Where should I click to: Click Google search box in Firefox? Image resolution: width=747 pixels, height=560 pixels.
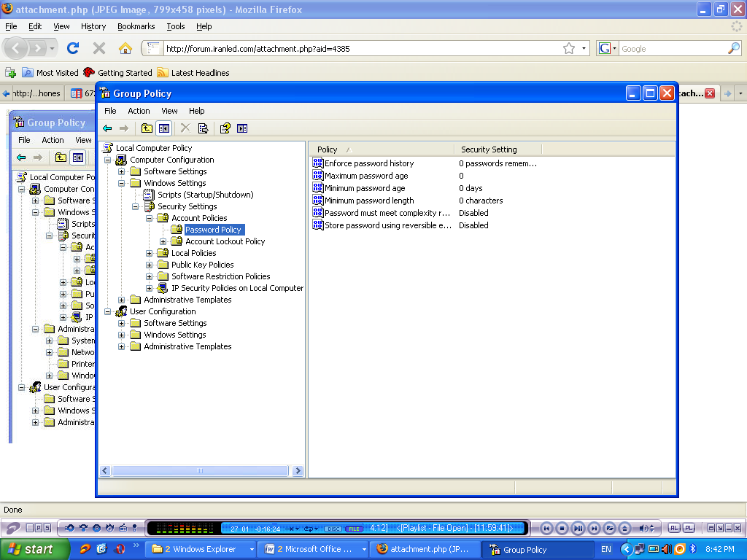point(673,49)
